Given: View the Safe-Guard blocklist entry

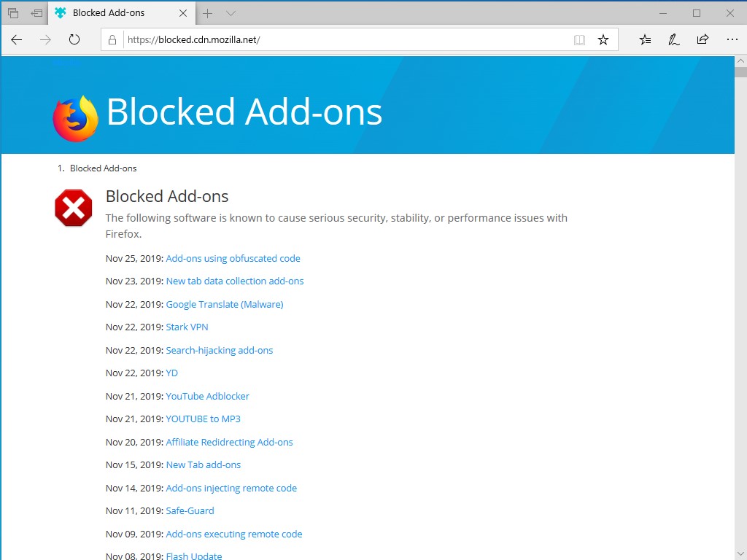Looking at the screenshot, I should [190, 510].
